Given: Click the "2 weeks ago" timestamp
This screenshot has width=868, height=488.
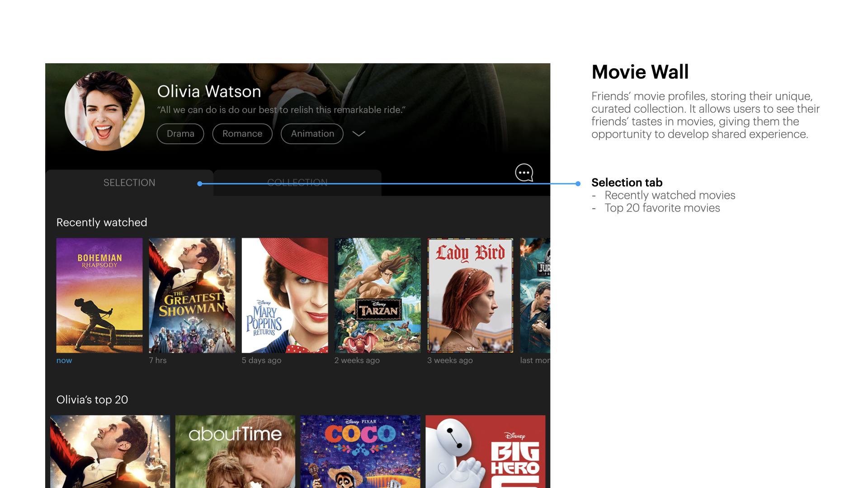Looking at the screenshot, I should pyautogui.click(x=357, y=361).
